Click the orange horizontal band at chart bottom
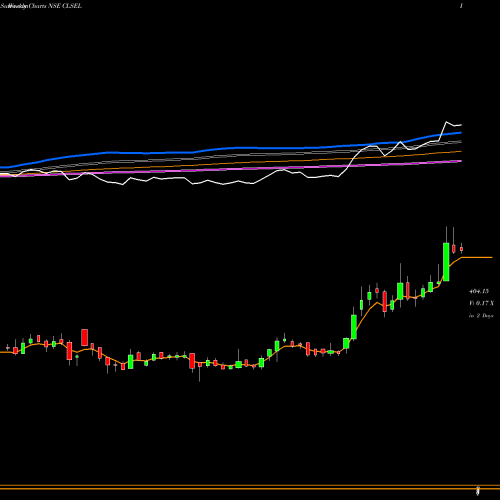 [x=250, y=487]
